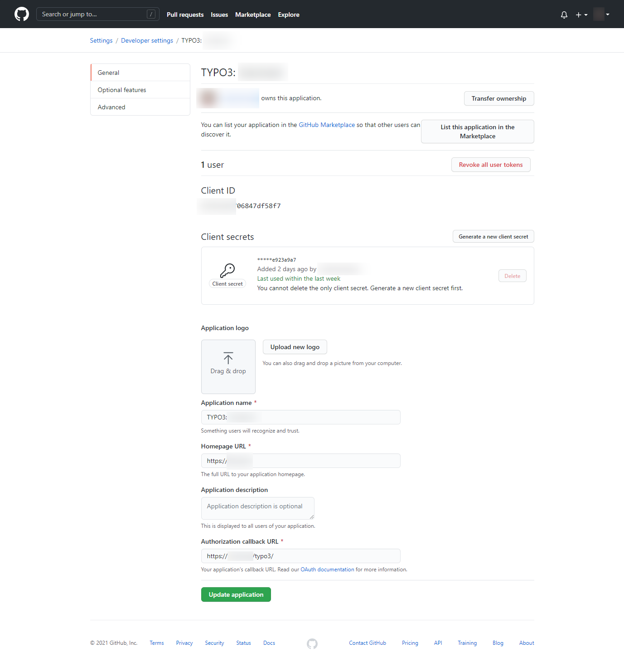Screen dimensions: 624x672
Task: Open the API footer link
Action: tap(438, 643)
